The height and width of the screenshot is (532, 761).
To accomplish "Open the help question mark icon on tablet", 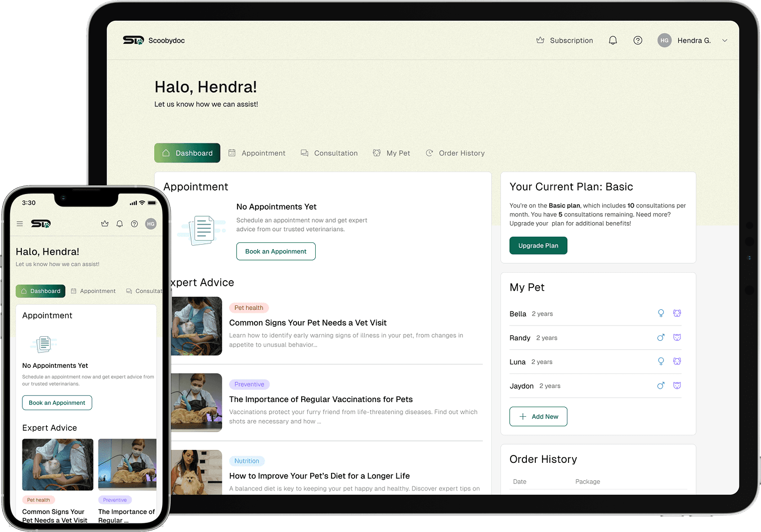I will [638, 40].
